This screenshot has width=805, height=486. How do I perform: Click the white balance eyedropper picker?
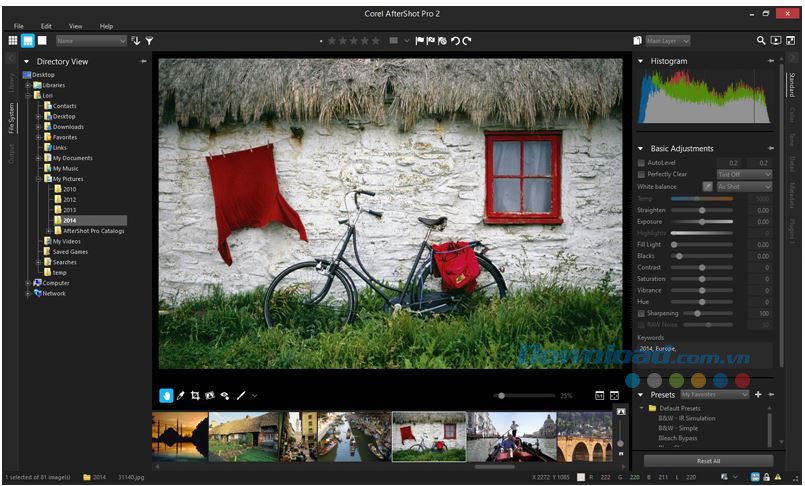[x=708, y=187]
